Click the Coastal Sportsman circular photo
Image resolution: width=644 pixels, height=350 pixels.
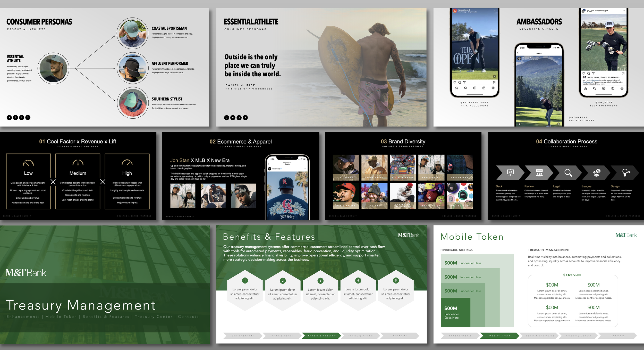132,33
